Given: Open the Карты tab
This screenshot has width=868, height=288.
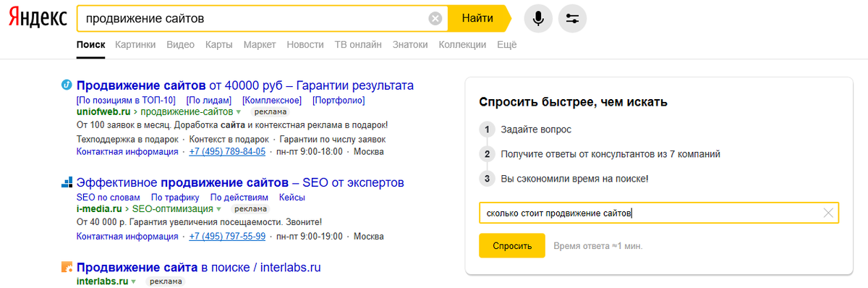Looking at the screenshot, I should click(x=219, y=45).
